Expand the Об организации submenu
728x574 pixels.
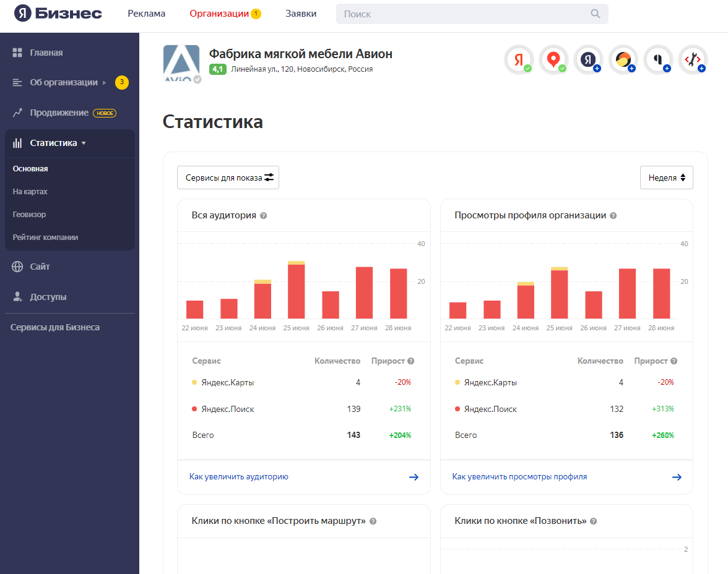click(104, 83)
